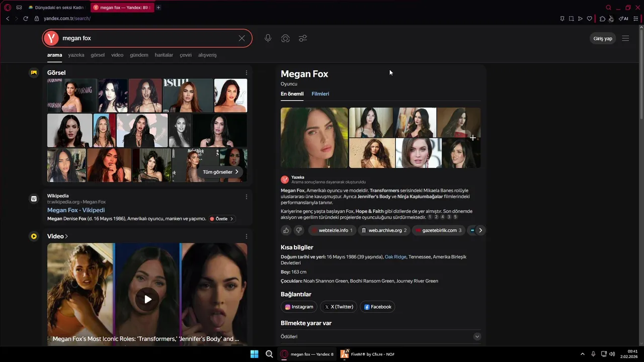Click the AI assistant button in toolbar
644x362 pixels.
point(623,19)
